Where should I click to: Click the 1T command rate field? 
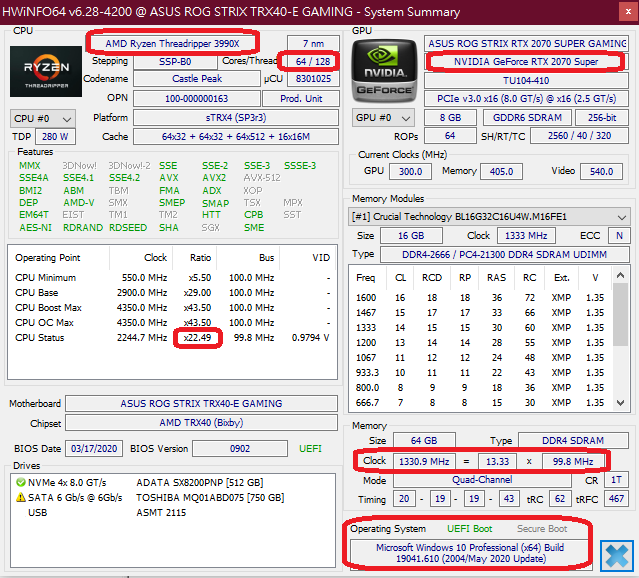pos(616,480)
